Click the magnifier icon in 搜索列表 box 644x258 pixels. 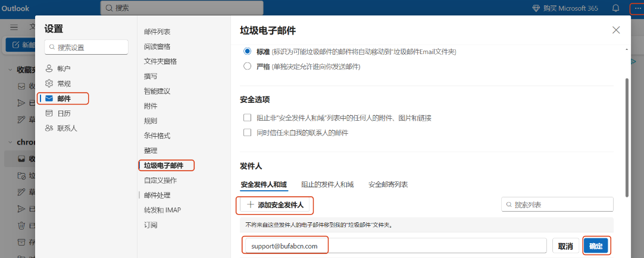pyautogui.click(x=509, y=204)
